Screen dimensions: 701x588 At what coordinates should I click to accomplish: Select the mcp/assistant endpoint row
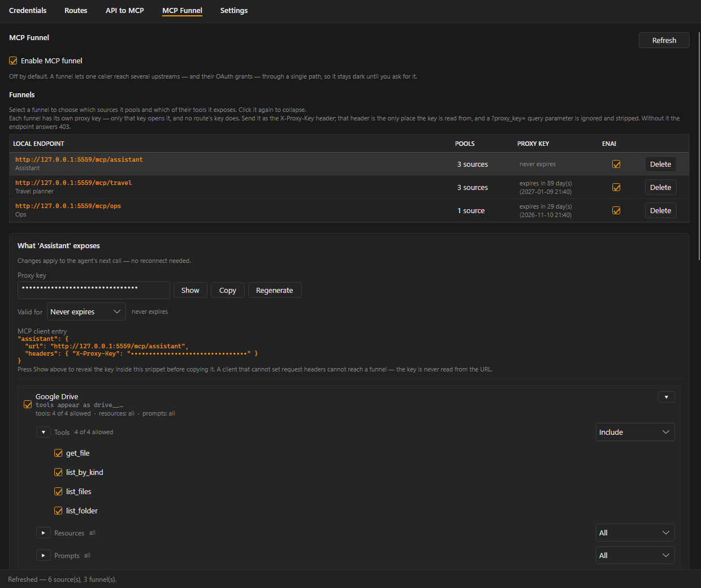[349, 164]
